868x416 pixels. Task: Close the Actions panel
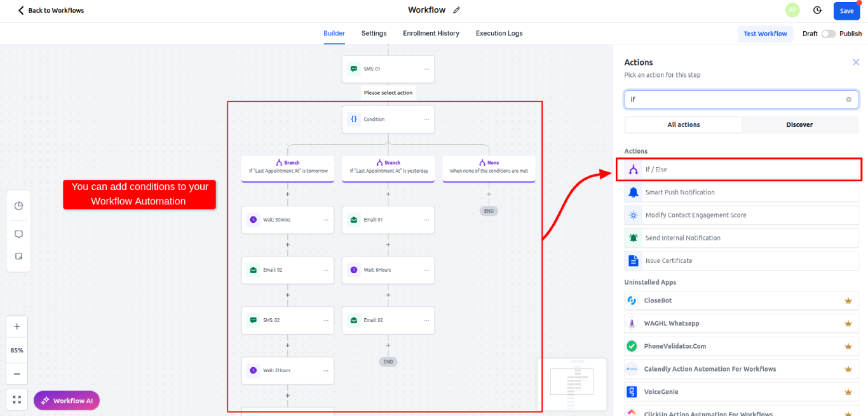[855, 62]
